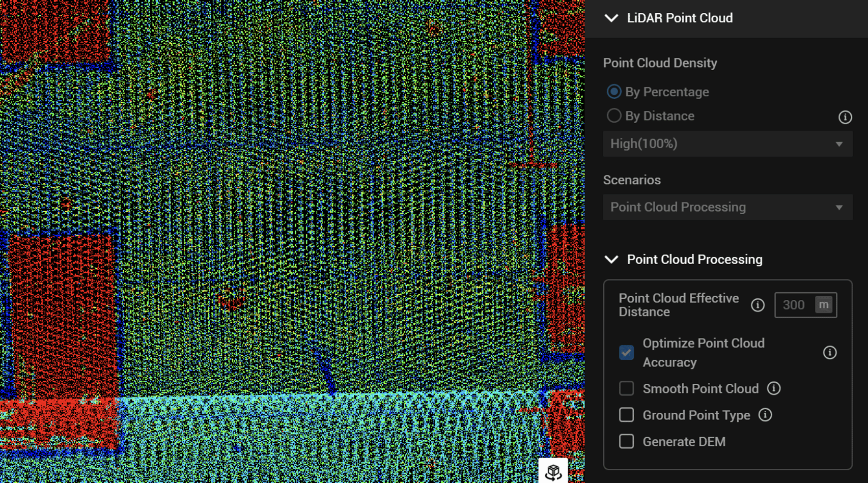Open the Point Cloud Processing scenarios dropdown
Screen dimensions: 868x483
click(x=727, y=207)
